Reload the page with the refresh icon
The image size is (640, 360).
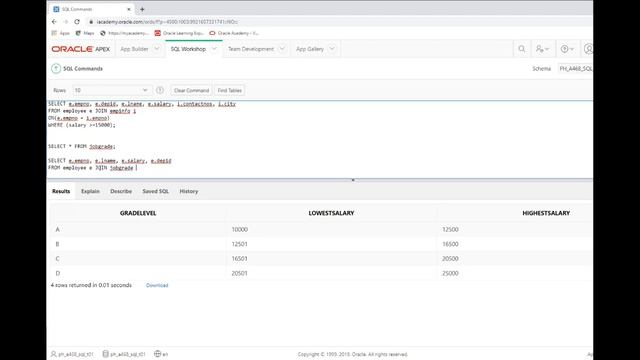pyautogui.click(x=77, y=22)
